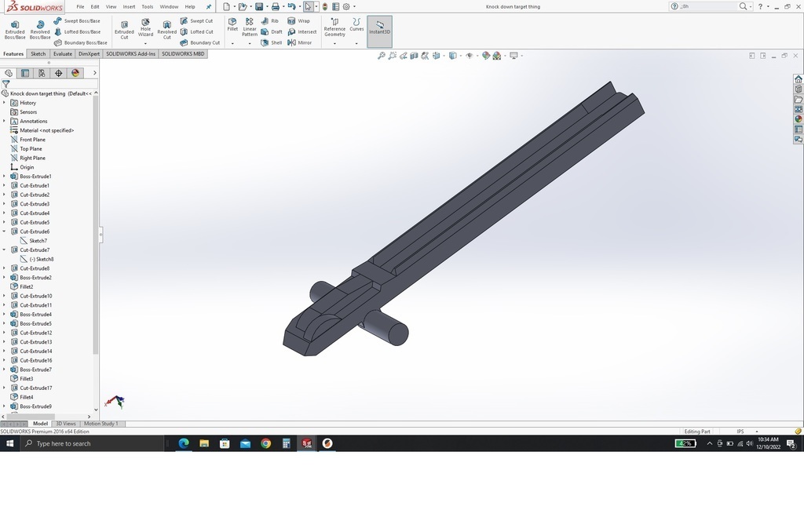Image resolution: width=804 pixels, height=532 pixels.
Task: Click the Rib tool
Action: click(270, 21)
